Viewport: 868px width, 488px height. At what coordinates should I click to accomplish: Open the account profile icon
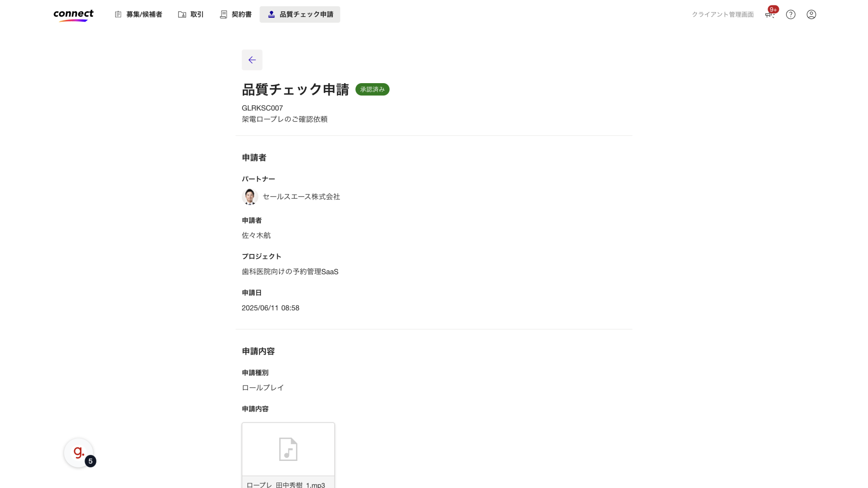811,14
